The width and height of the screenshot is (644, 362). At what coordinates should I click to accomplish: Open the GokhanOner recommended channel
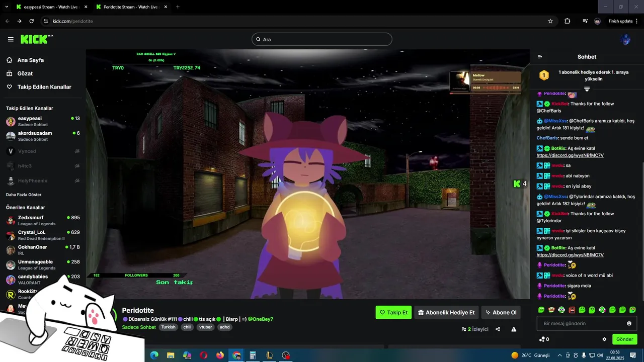(x=43, y=250)
